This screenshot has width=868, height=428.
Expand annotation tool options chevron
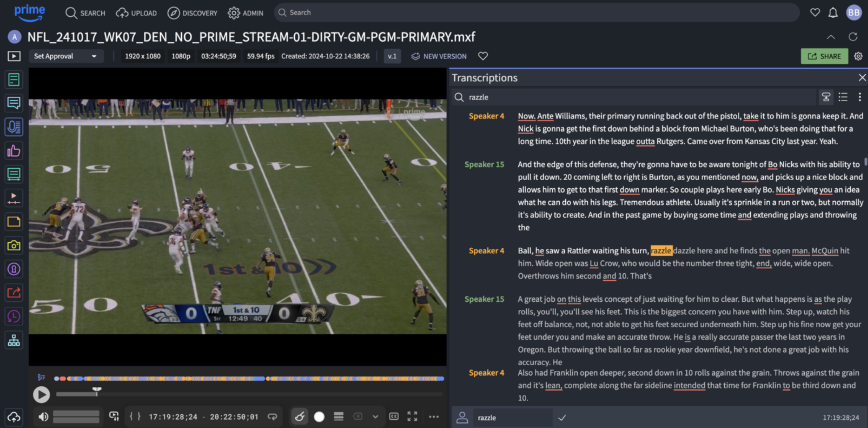pos(375,417)
